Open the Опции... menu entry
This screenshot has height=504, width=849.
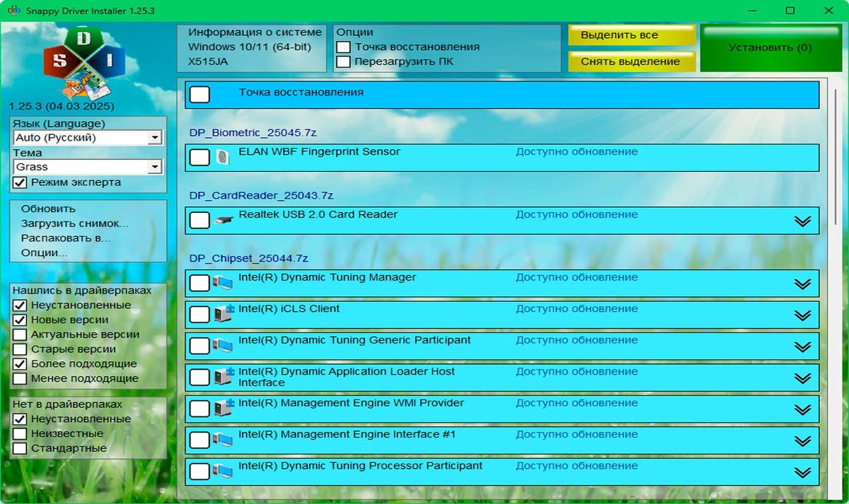(45, 253)
